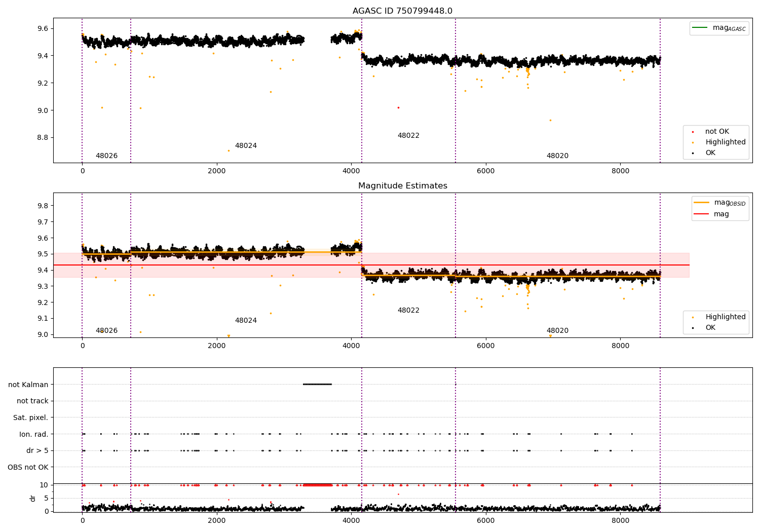This screenshot has width=760, height=532.
Task: Click red 'mag' legend line sample
Action: (702, 214)
